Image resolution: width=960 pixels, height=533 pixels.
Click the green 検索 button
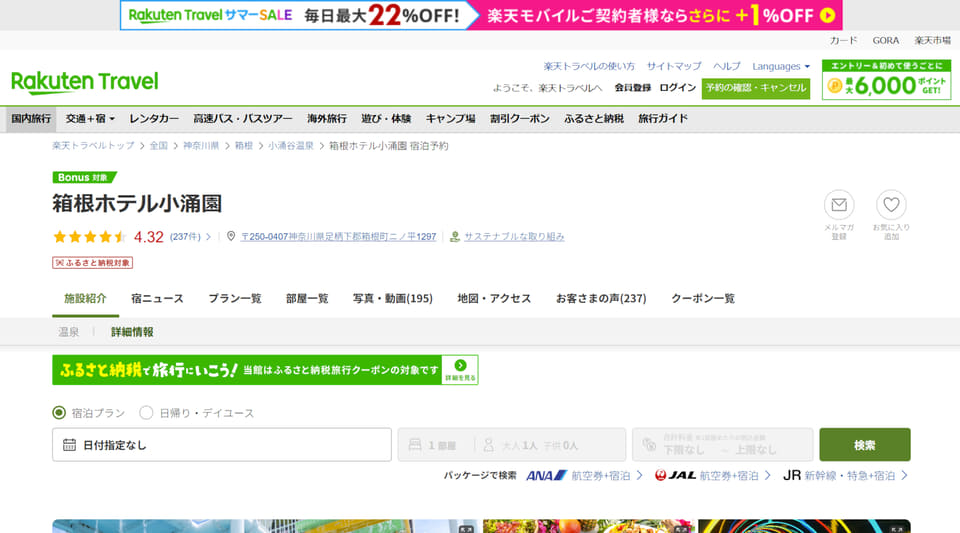864,445
